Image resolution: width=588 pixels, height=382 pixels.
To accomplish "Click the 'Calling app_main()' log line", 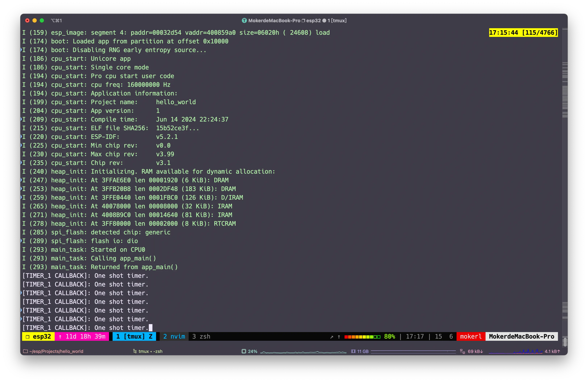I will [89, 258].
